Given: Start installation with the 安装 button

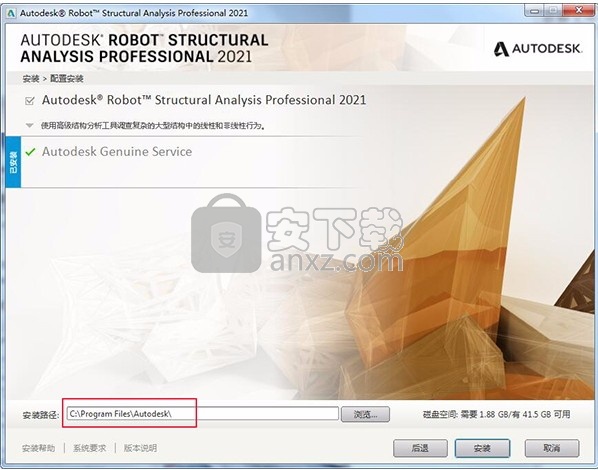Looking at the screenshot, I should [x=482, y=448].
